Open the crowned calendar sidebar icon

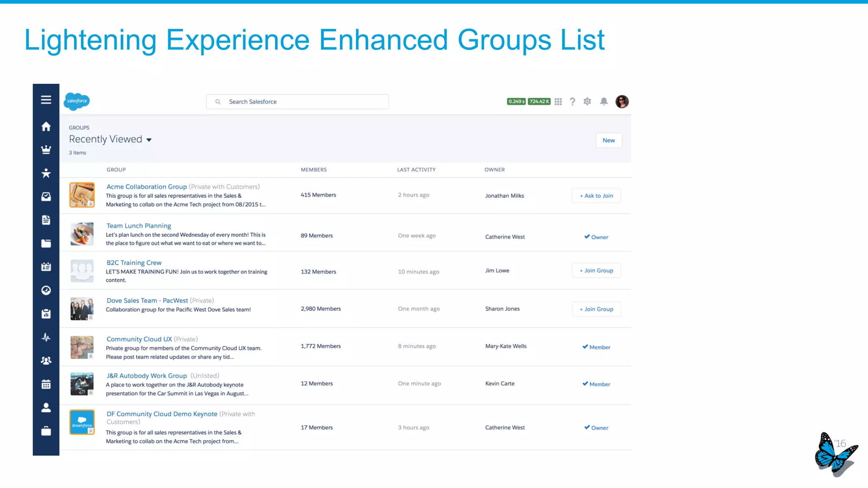pyautogui.click(x=46, y=266)
